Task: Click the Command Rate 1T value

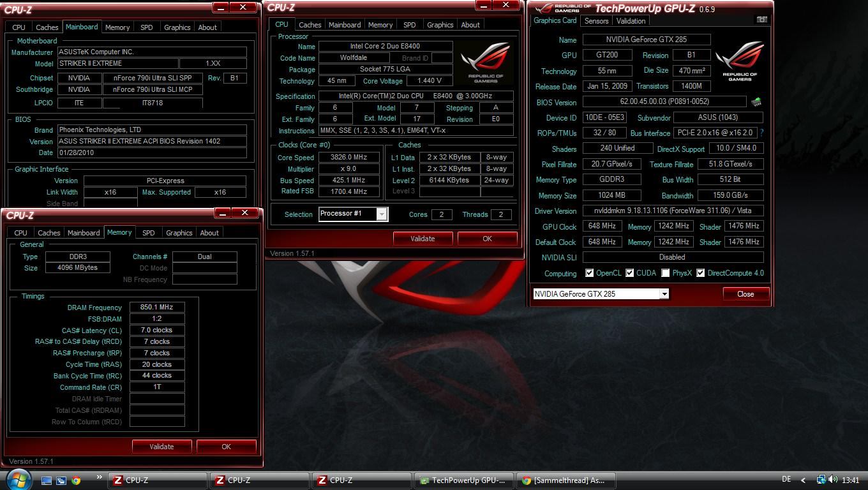Action: pyautogui.click(x=157, y=387)
